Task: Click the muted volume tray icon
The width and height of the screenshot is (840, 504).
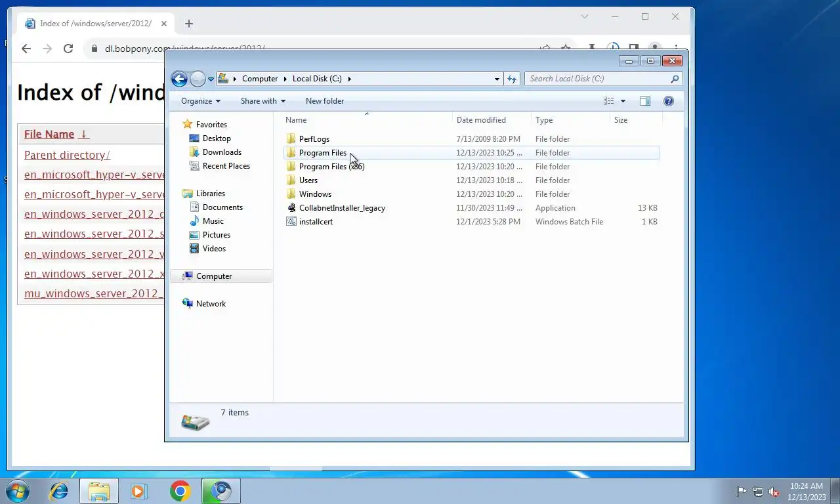Action: point(774,491)
